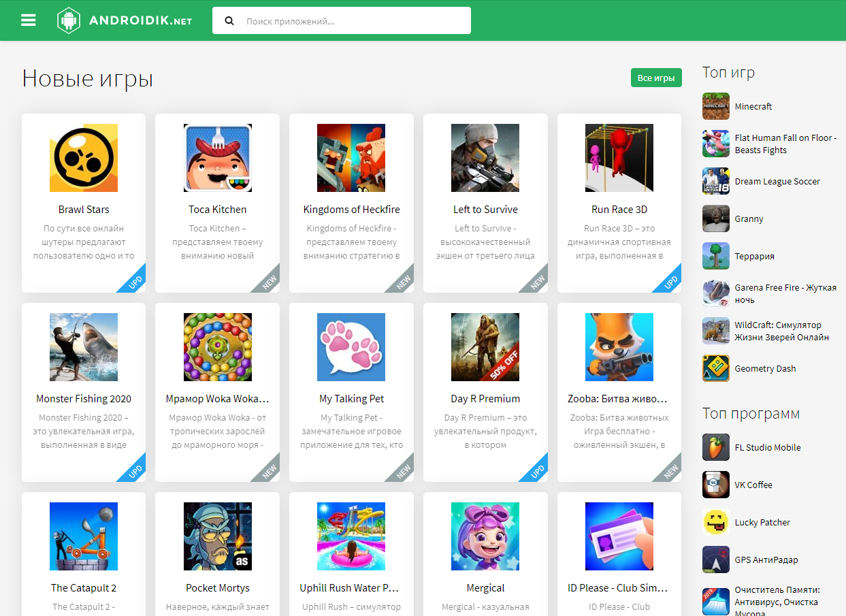This screenshot has width=846, height=616.
Task: Open the VK Coffee link
Action: pos(753,485)
